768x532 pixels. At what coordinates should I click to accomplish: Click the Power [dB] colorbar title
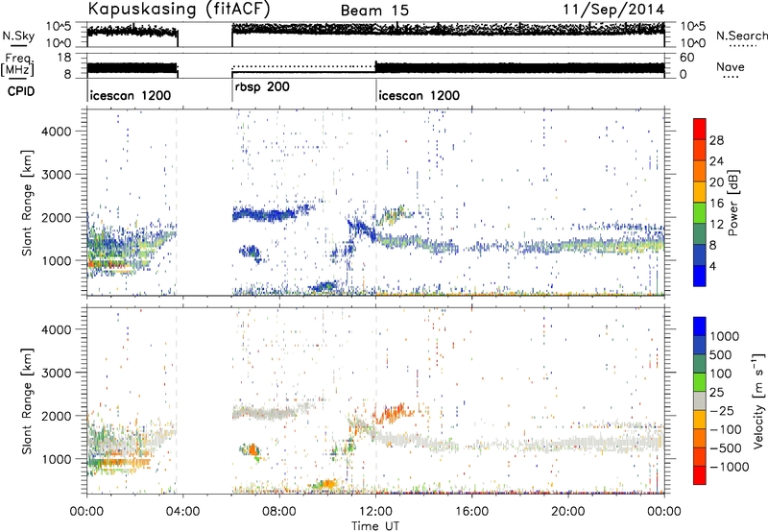click(x=732, y=203)
